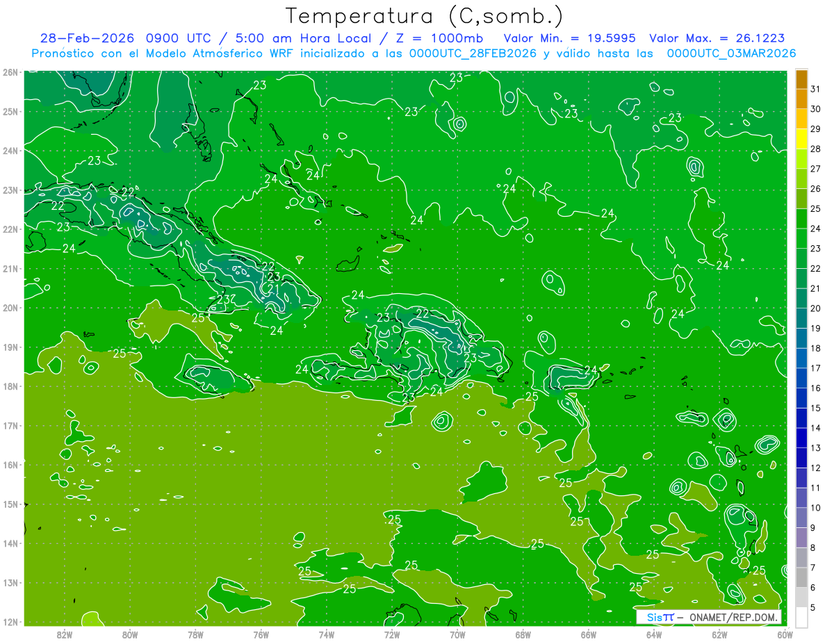Click the "Valor Min. = 19.5995" readout
834x644 pixels.
click(x=569, y=38)
